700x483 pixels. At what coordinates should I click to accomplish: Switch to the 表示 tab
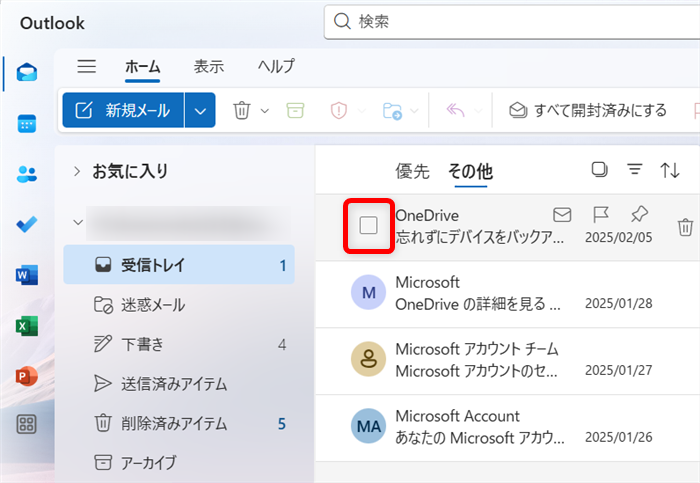tap(209, 67)
